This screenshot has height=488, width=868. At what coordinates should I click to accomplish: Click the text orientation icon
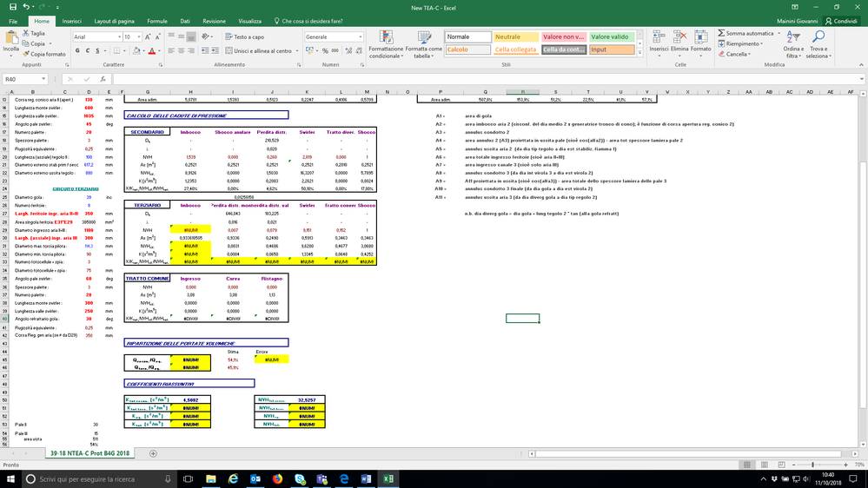tap(205, 36)
